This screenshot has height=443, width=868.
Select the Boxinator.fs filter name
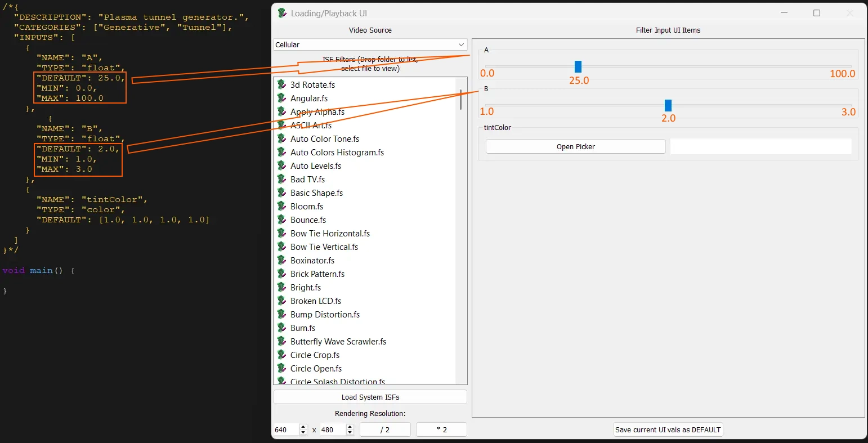[x=312, y=260]
